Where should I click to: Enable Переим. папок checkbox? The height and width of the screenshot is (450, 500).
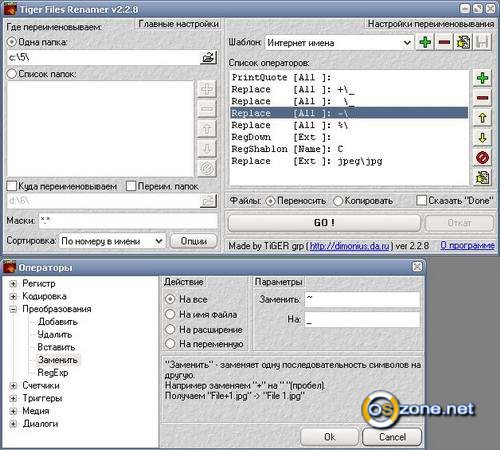[x=131, y=186]
